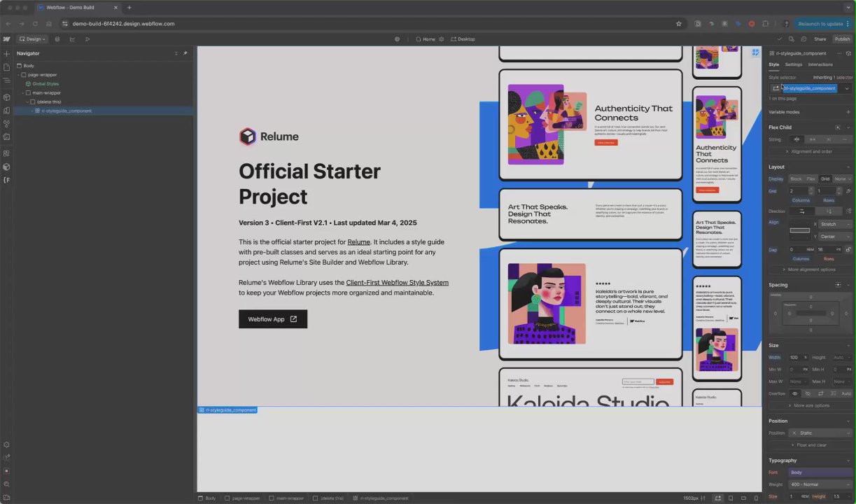Set grid Direction to row
Viewport: 856px width, 504px height.
pyautogui.click(x=802, y=211)
